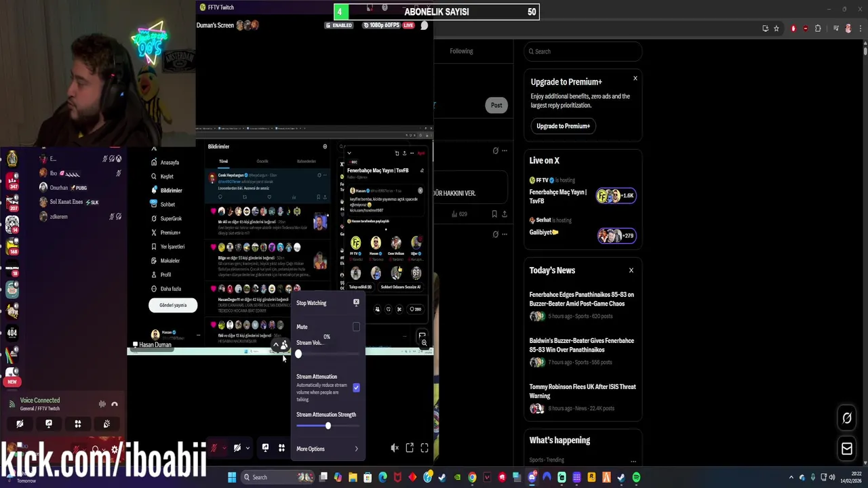The height and width of the screenshot is (488, 868).
Task: Open camera options arrow in stream bar
Action: point(247,448)
